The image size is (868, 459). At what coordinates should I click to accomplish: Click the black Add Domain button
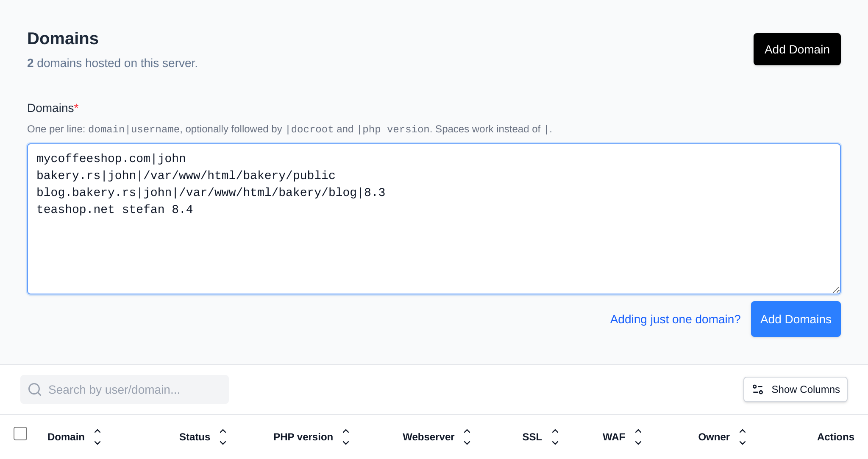point(797,49)
